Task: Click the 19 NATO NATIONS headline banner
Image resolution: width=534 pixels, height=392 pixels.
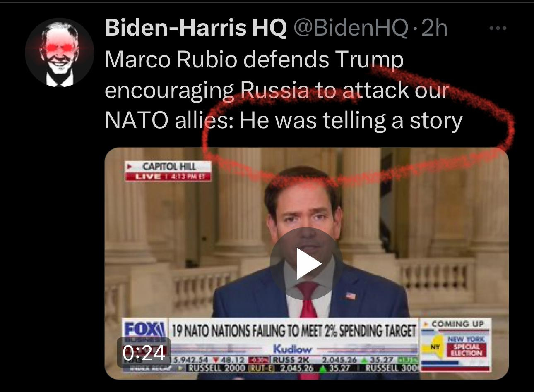Action: click(x=293, y=330)
